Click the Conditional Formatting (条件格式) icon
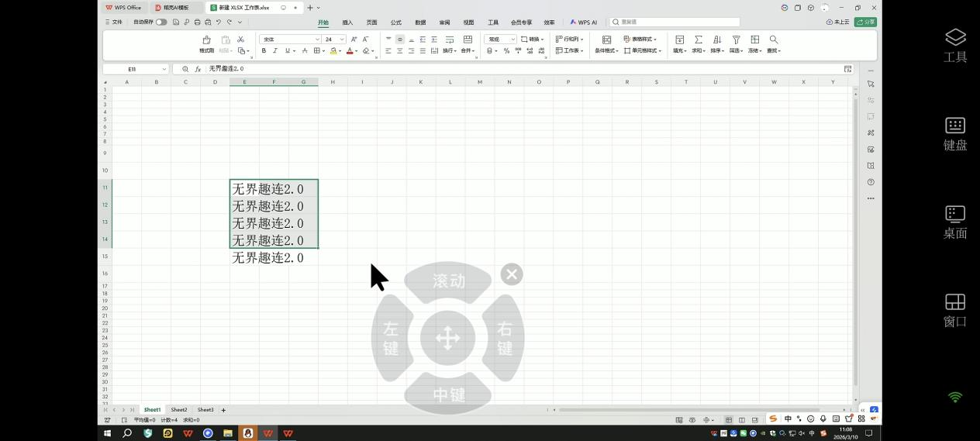The image size is (980, 441). [x=606, y=40]
